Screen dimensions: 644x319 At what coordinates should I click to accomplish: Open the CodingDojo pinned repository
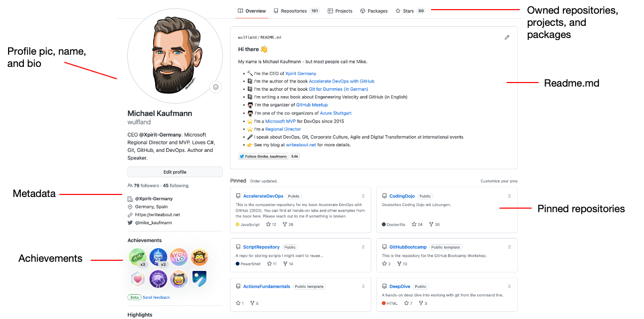[x=402, y=196]
